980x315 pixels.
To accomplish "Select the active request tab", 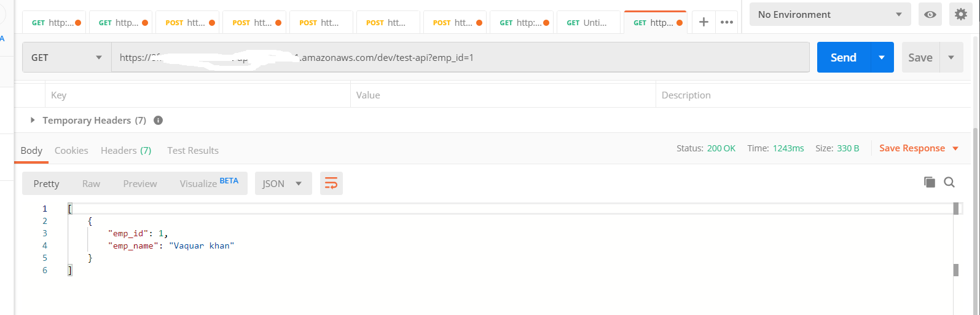I will (x=655, y=22).
